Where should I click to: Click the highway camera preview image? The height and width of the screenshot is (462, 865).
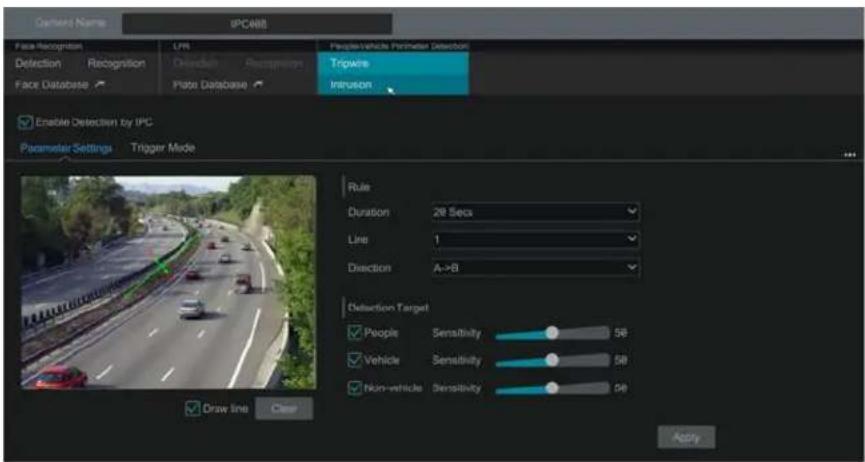point(168,282)
